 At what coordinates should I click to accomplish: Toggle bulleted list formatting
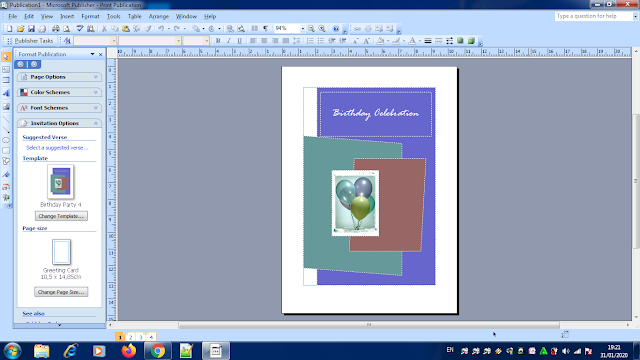(x=321, y=41)
